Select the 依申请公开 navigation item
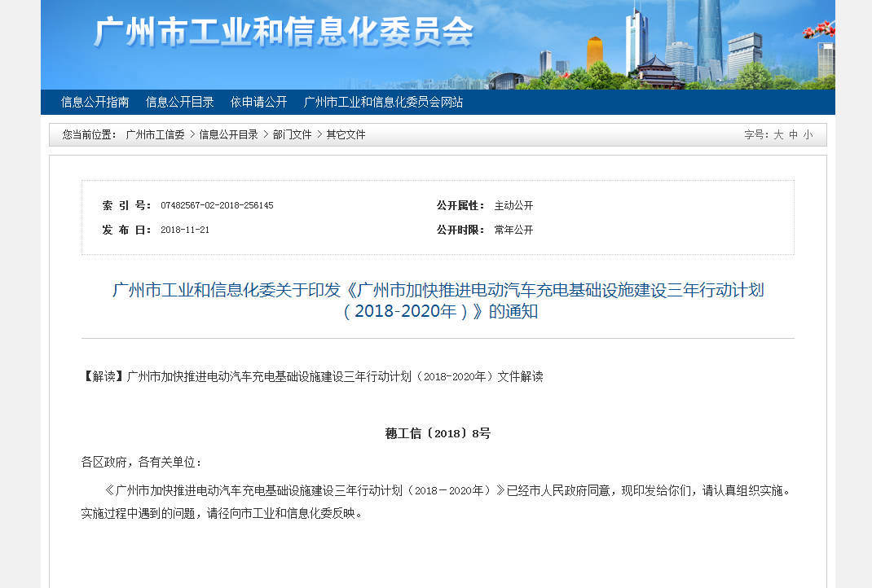Image resolution: width=872 pixels, height=588 pixels. pos(258,102)
